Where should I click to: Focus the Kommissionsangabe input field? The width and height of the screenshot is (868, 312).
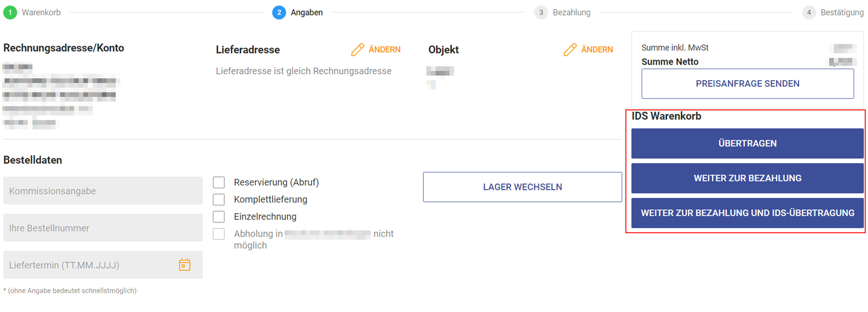(x=103, y=191)
